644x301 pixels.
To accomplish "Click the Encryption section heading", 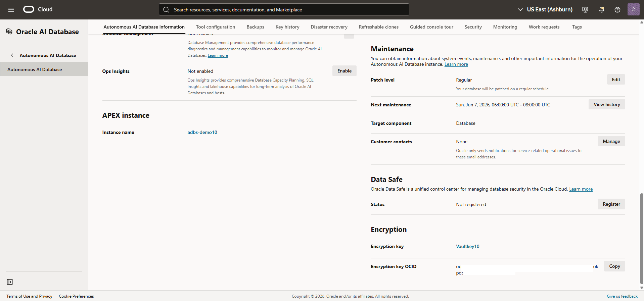I will pyautogui.click(x=388, y=229).
